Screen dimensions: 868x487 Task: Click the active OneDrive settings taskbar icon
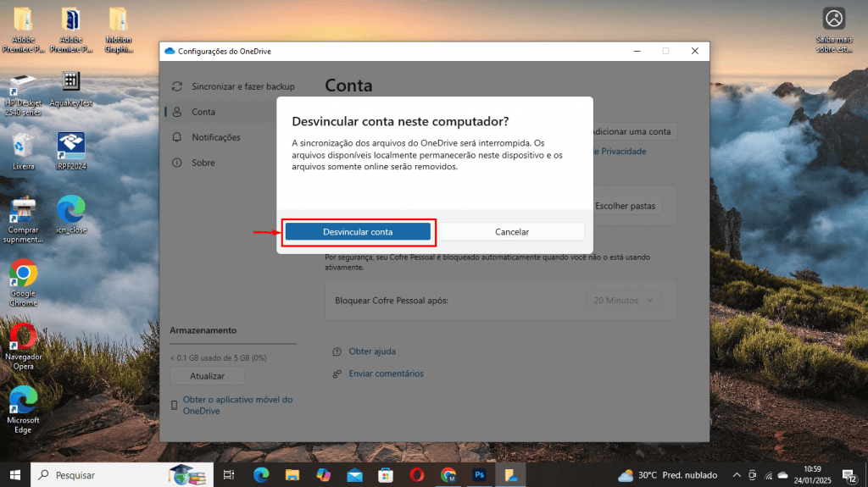tap(510, 475)
